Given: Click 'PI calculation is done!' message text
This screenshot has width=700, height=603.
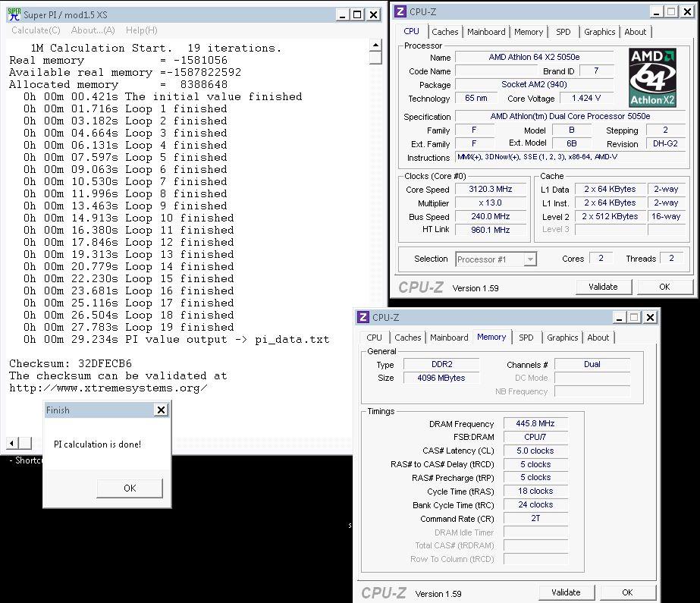Looking at the screenshot, I should pyautogui.click(x=97, y=444).
